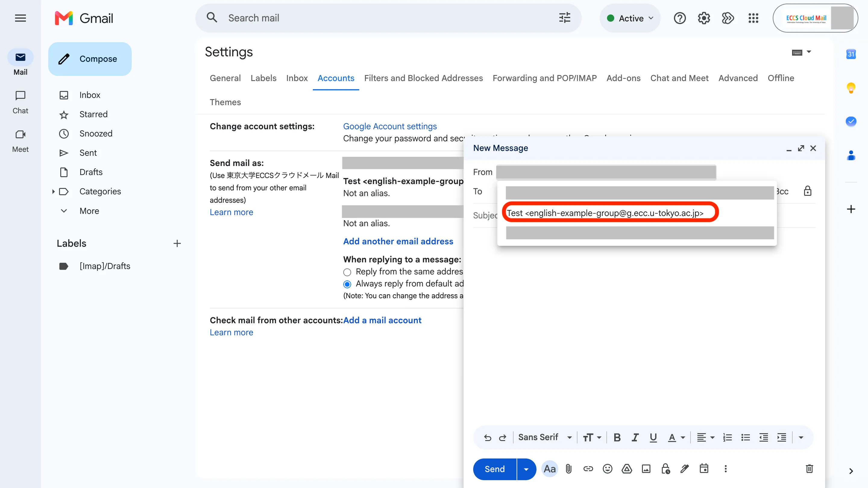The image size is (868, 488).
Task: Insert a link in the message
Action: pos(588,469)
